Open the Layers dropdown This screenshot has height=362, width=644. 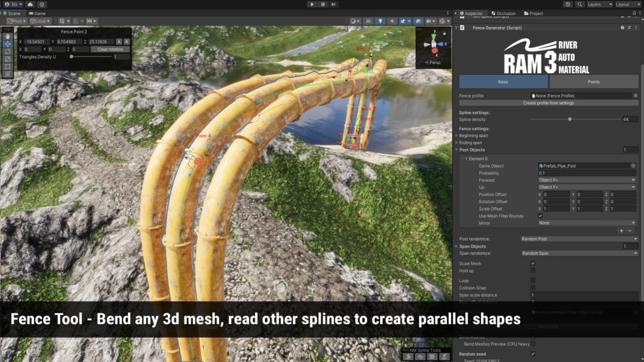coord(598,4)
